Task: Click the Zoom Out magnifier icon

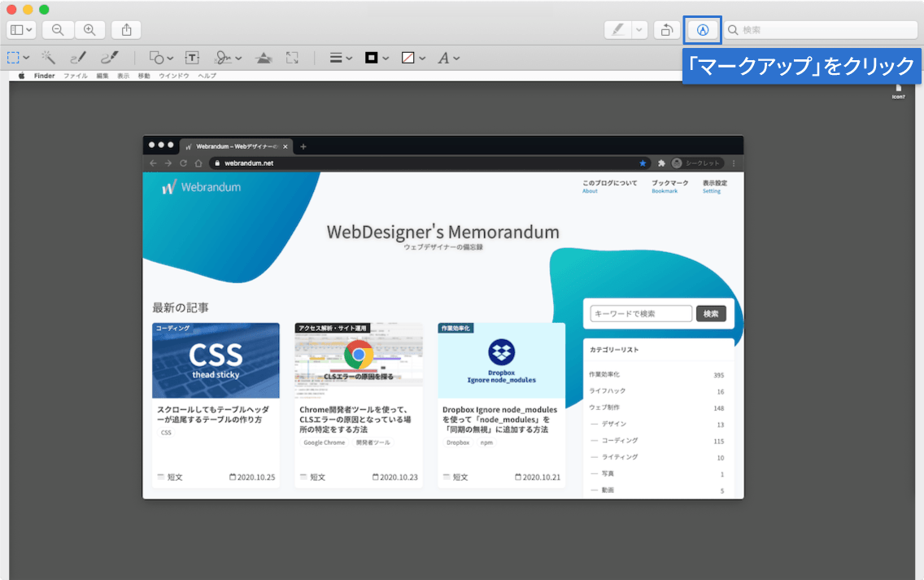Action: [x=57, y=29]
